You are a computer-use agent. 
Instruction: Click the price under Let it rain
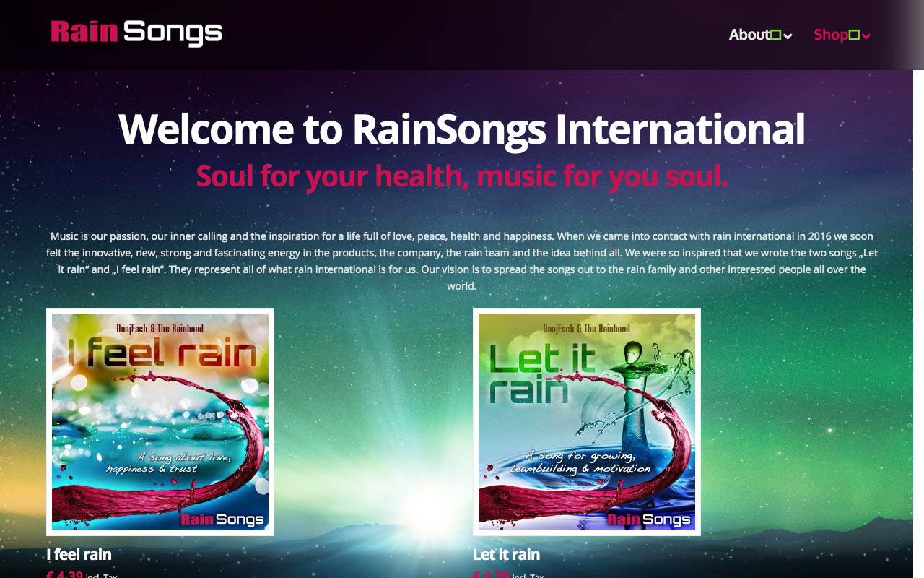point(492,574)
